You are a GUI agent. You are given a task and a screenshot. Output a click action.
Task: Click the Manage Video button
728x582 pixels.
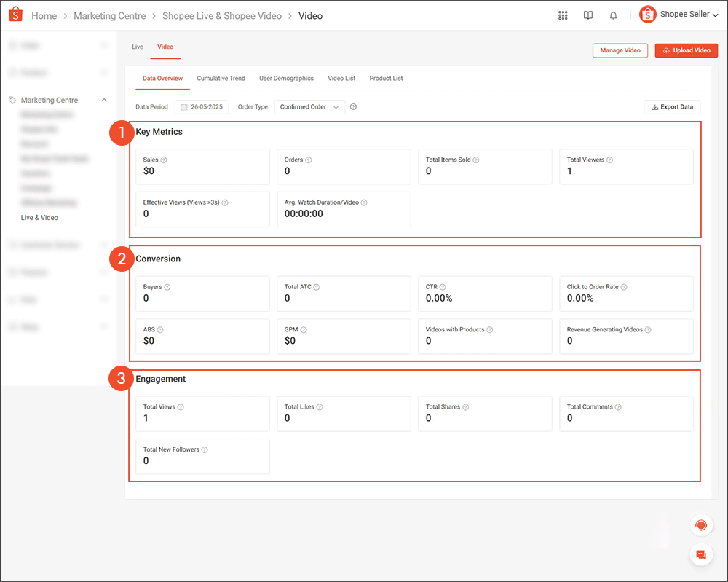tap(620, 51)
